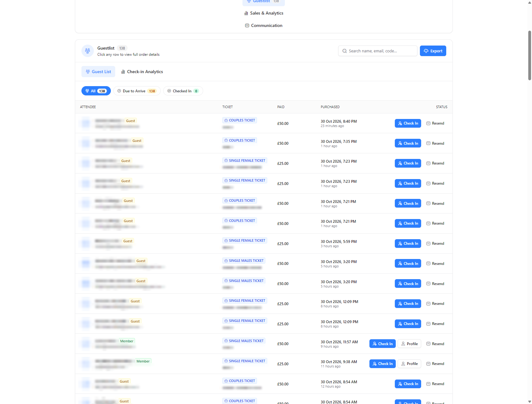Switch to the Check-in Analytics tab

tap(142, 72)
